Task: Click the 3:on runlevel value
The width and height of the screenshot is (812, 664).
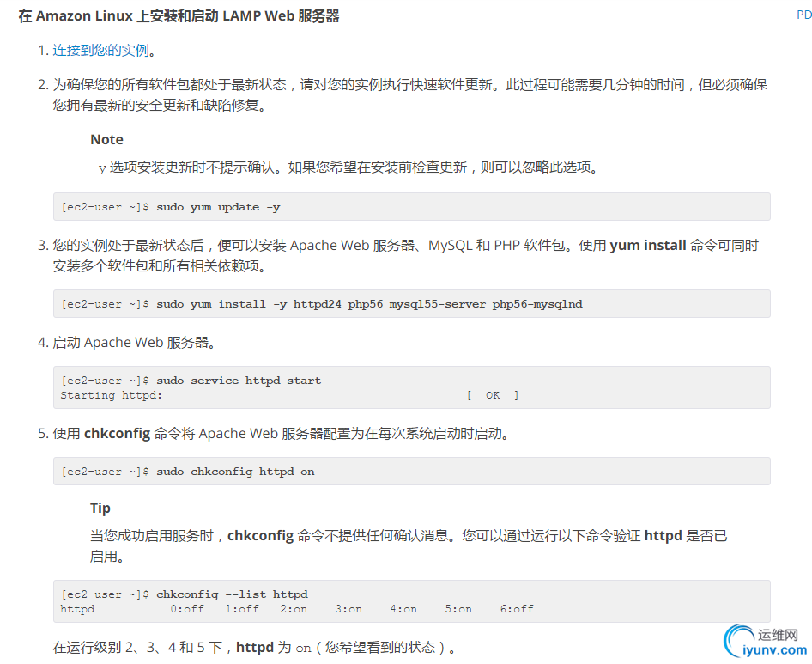Action: (348, 609)
